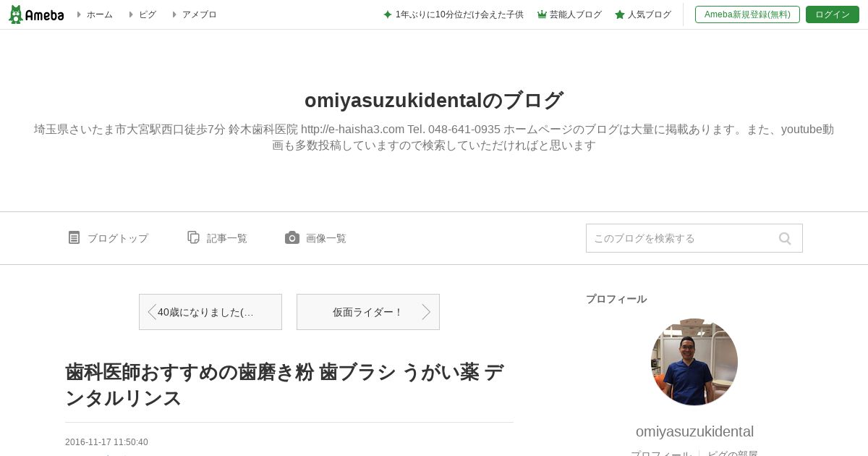
Task: Go to next post 仮面ライダー chevron
Action: tap(426, 312)
